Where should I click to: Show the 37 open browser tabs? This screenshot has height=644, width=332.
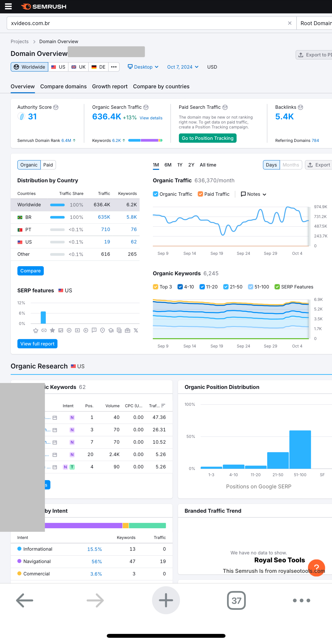coord(236,600)
